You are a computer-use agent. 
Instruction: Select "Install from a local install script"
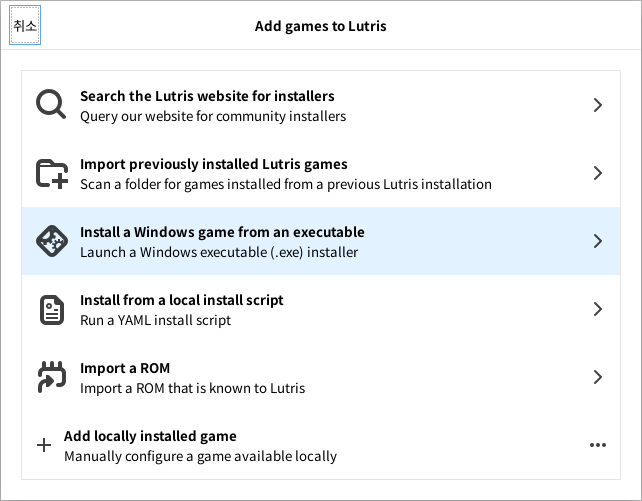[x=182, y=300]
